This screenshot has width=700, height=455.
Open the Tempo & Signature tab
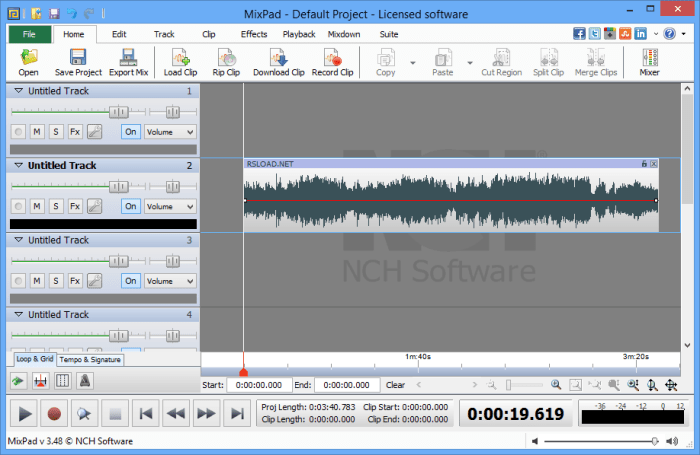tap(90, 359)
